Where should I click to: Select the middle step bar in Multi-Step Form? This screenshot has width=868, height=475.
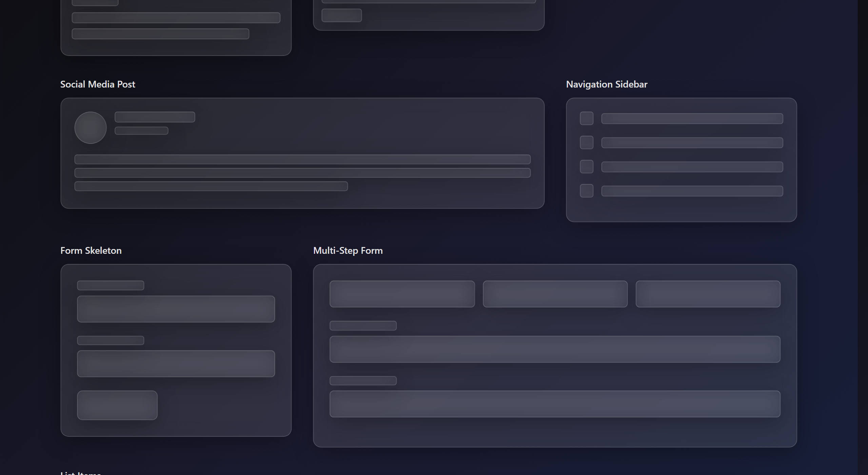(x=555, y=293)
